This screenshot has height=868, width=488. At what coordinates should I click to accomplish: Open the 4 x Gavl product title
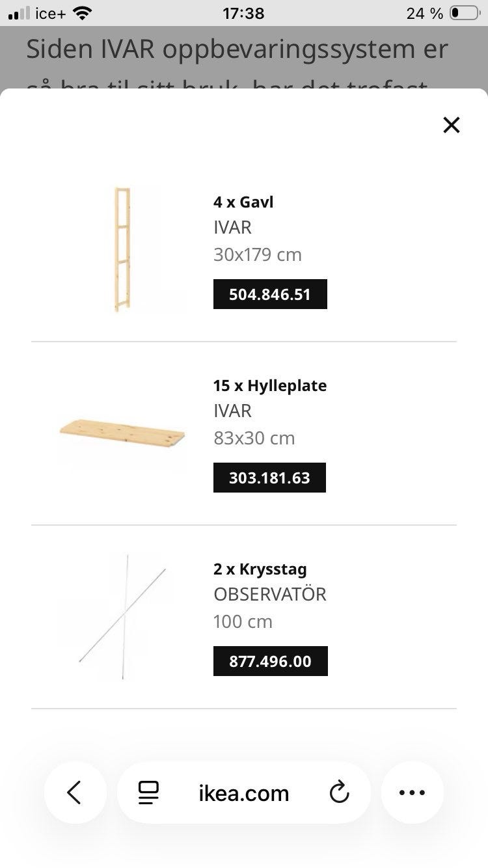click(x=243, y=202)
